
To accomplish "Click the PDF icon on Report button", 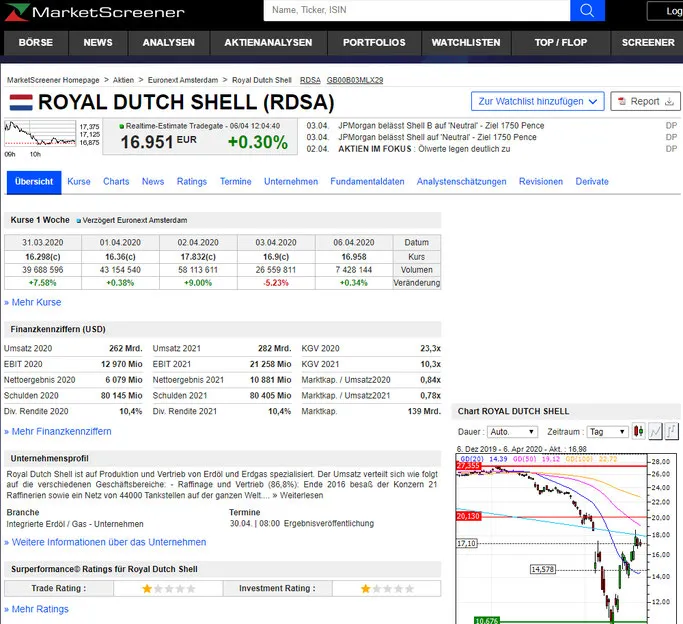I will coord(622,101).
